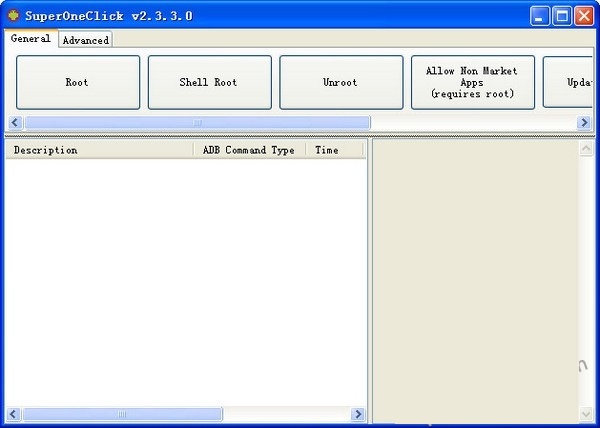This screenshot has height=428, width=600.
Task: Click down arrow of right pane scrollbar
Action: coord(586,414)
